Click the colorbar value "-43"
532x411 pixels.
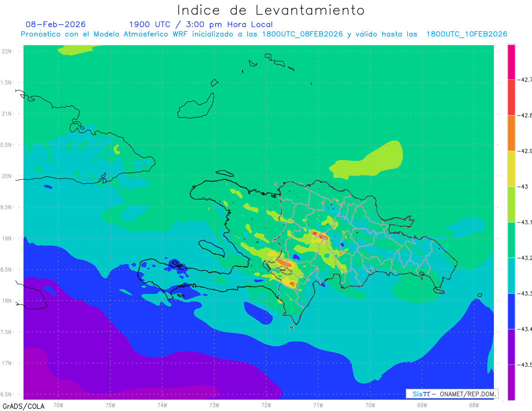point(523,187)
